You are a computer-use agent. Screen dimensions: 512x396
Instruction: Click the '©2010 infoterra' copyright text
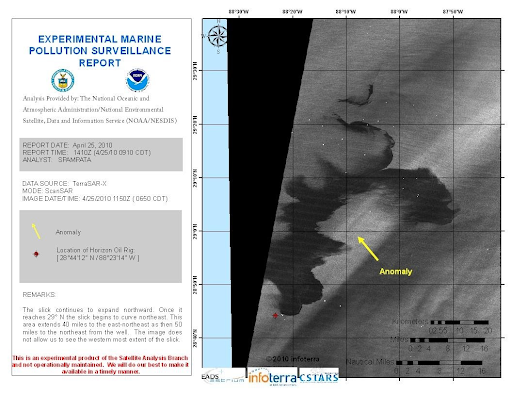point(292,359)
